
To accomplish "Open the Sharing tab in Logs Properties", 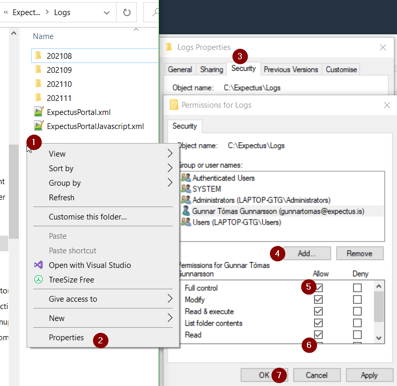I will pos(211,69).
